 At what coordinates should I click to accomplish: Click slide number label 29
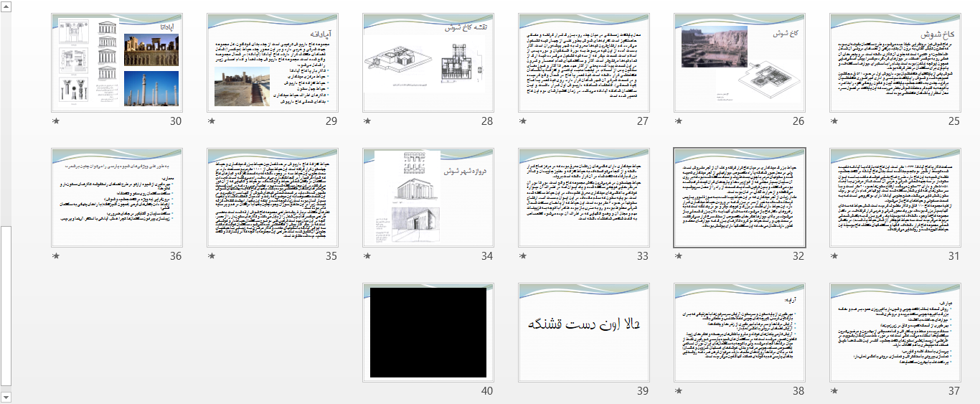[x=331, y=121]
